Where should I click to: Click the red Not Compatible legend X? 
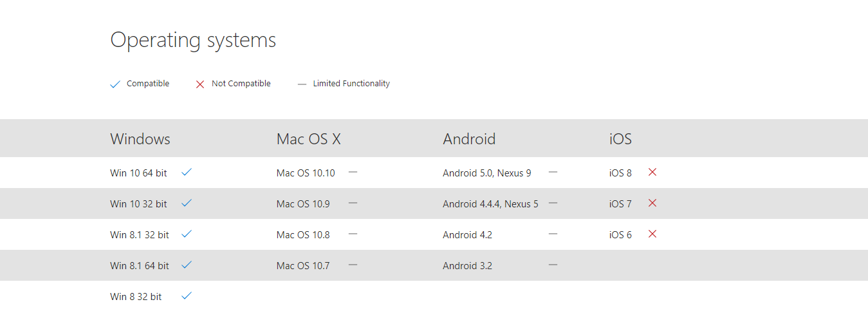point(199,84)
